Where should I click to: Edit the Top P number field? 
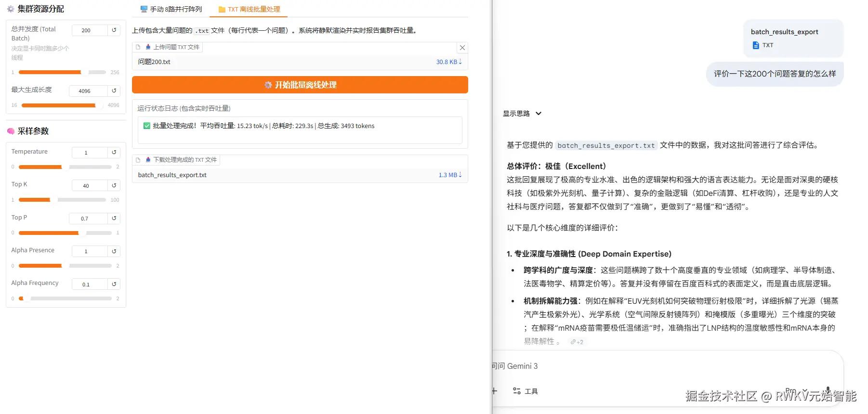tap(88, 219)
